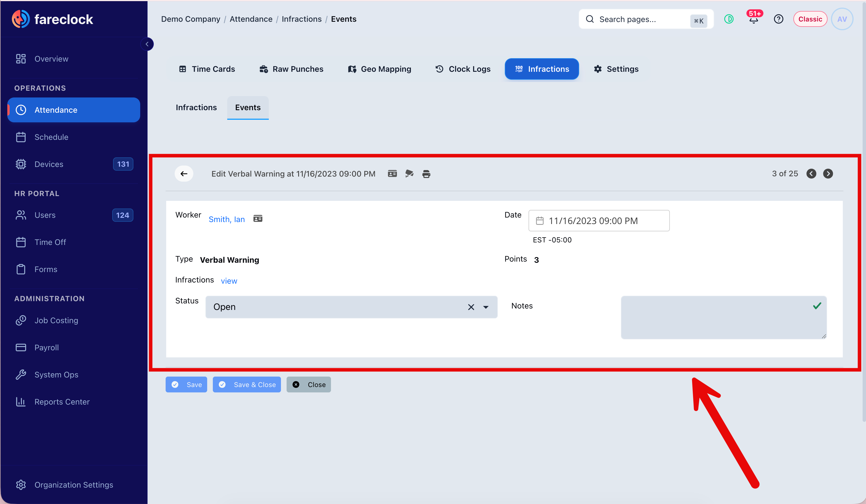Viewport: 866px width, 504px height.
Task: Open the Date picker field
Action: point(599,221)
